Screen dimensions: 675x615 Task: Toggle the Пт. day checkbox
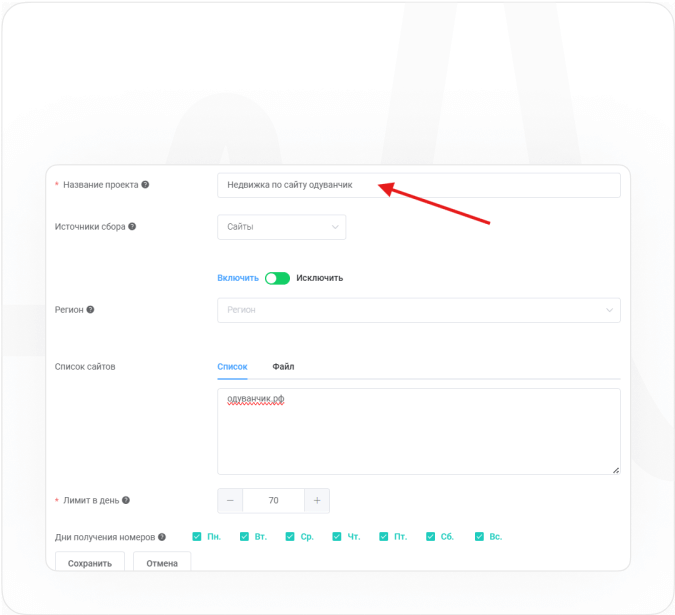(x=384, y=537)
